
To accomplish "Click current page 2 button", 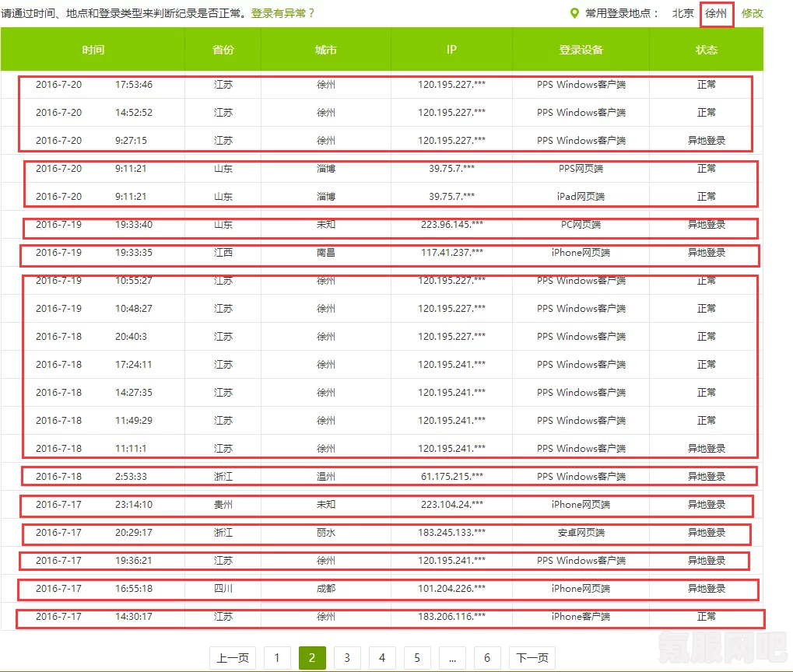I will coord(312,658).
